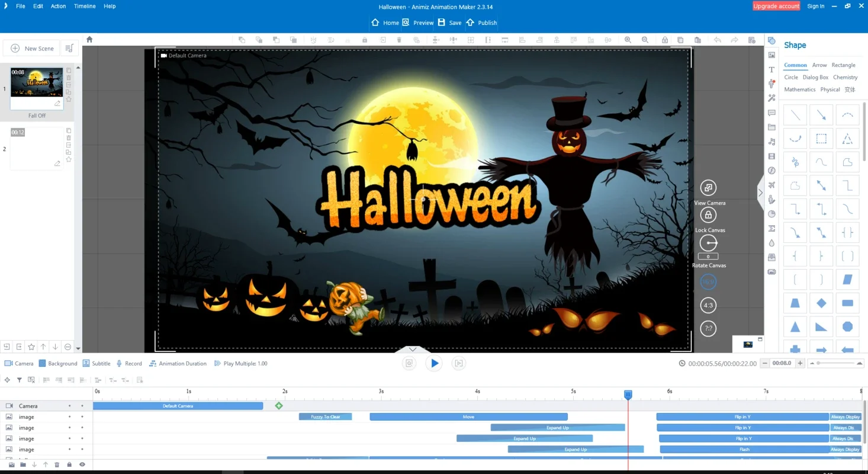868x474 pixels.
Task: Toggle Lock Canvas
Action: (708, 215)
